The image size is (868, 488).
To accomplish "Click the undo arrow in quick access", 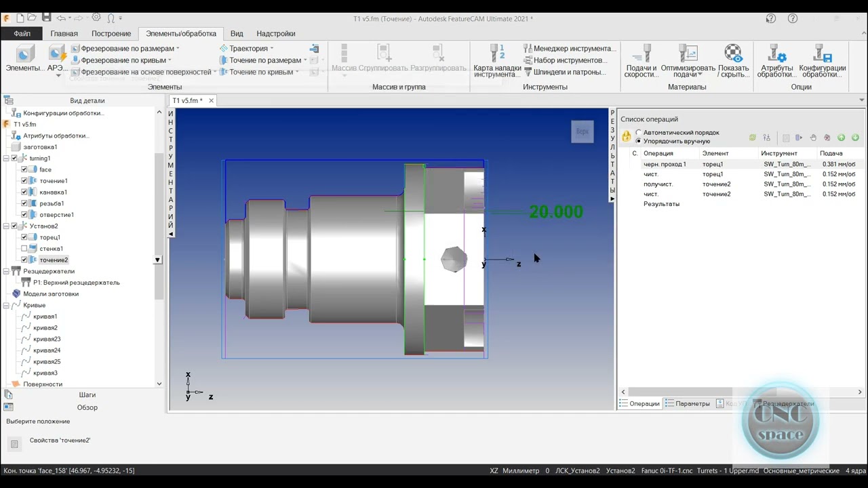I will 61,18.
